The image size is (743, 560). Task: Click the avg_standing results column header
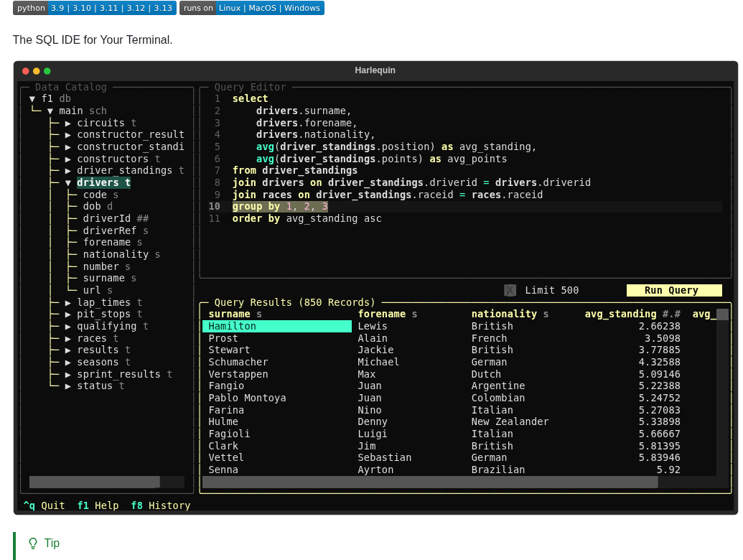click(x=632, y=314)
